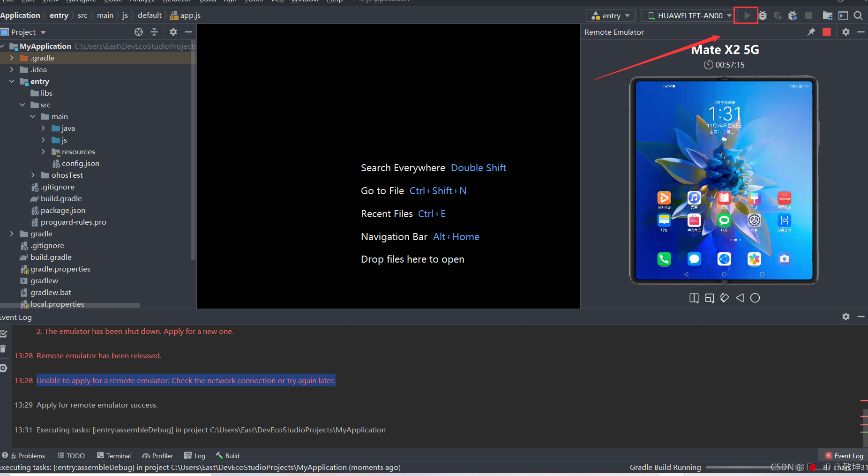Start debugging with the bug icon
The width and height of the screenshot is (868, 476).
point(763,15)
